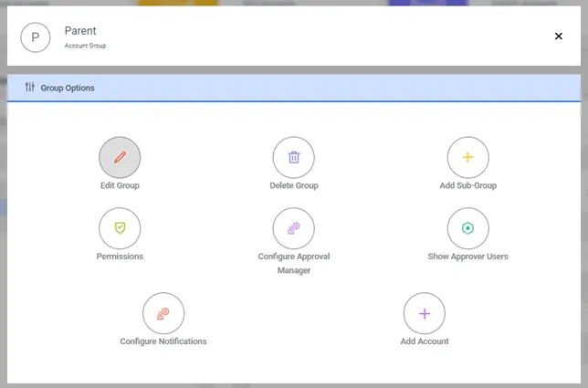
Task: Open Permissions shield icon
Action: click(120, 228)
